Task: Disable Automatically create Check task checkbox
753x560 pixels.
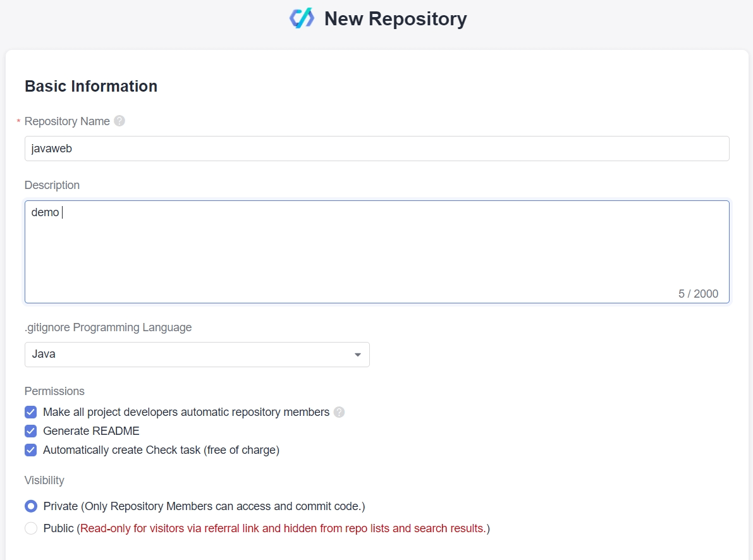Action: [x=31, y=450]
